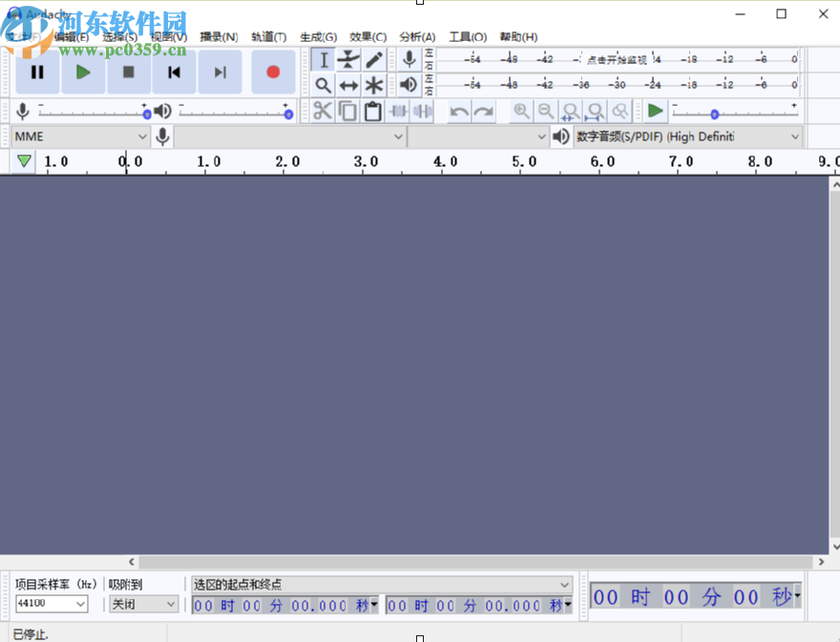The height and width of the screenshot is (642, 840).
Task: Click the Undo arrow icon
Action: [458, 111]
